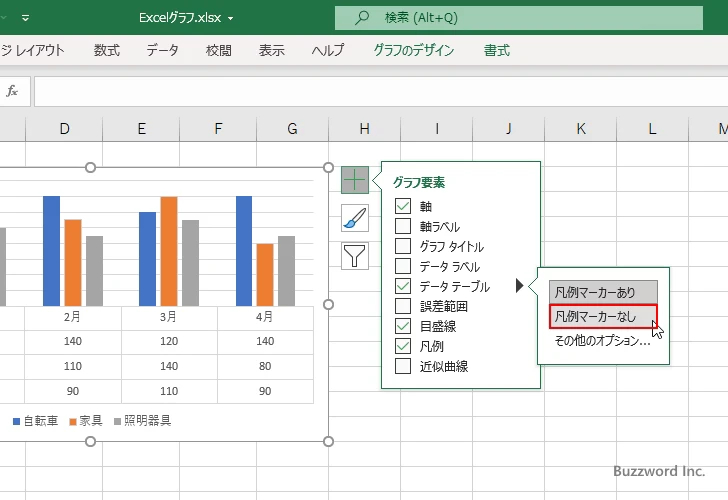Enable the 軸ラベル checkbox

click(403, 226)
